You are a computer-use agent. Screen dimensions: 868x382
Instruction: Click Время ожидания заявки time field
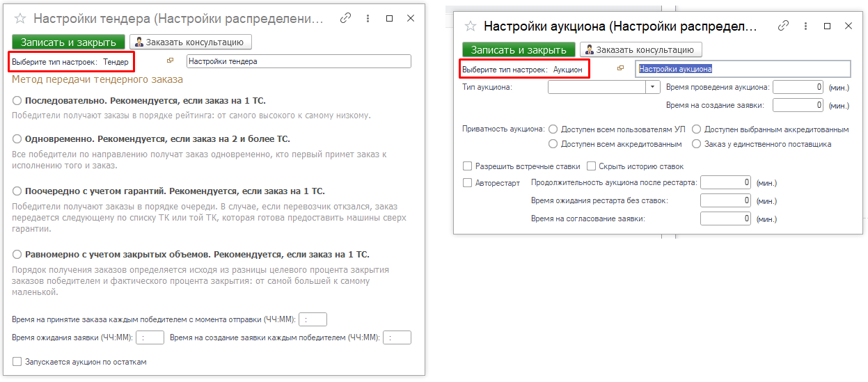click(150, 337)
